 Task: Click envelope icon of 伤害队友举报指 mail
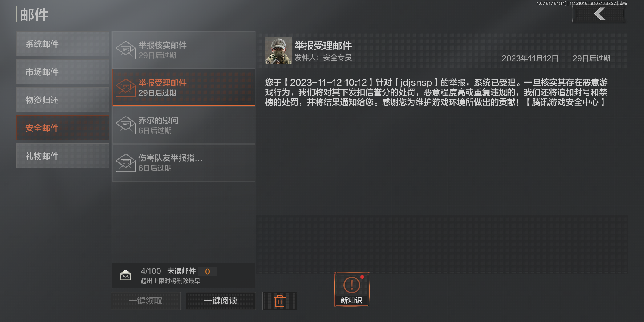click(x=126, y=163)
